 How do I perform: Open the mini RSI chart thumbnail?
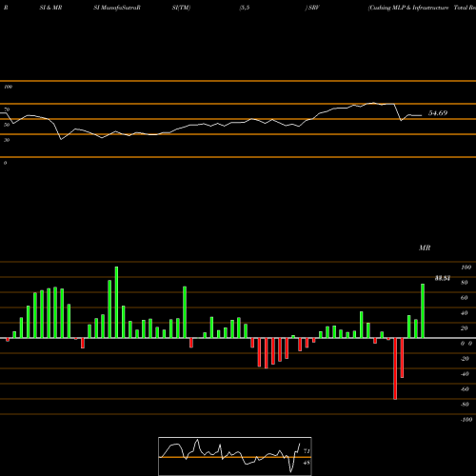(x=235, y=456)
